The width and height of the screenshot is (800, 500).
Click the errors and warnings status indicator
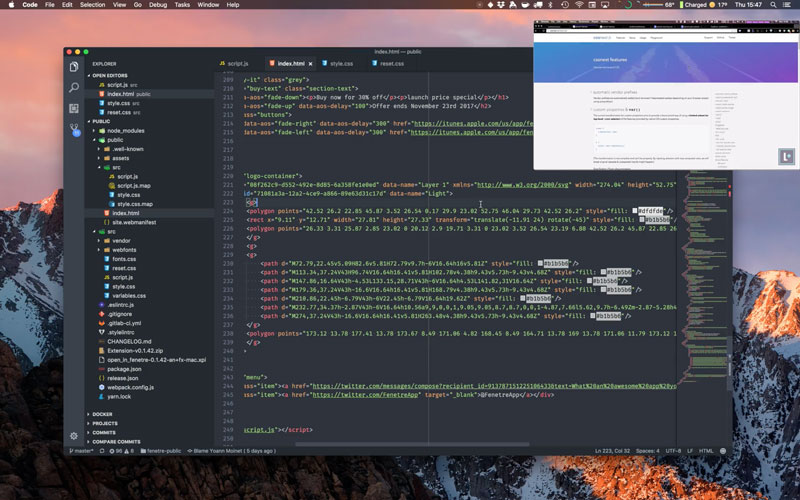(x=121, y=451)
